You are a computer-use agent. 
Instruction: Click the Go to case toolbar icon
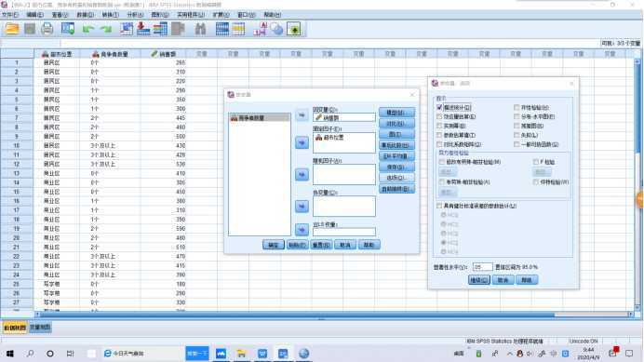click(x=127, y=29)
